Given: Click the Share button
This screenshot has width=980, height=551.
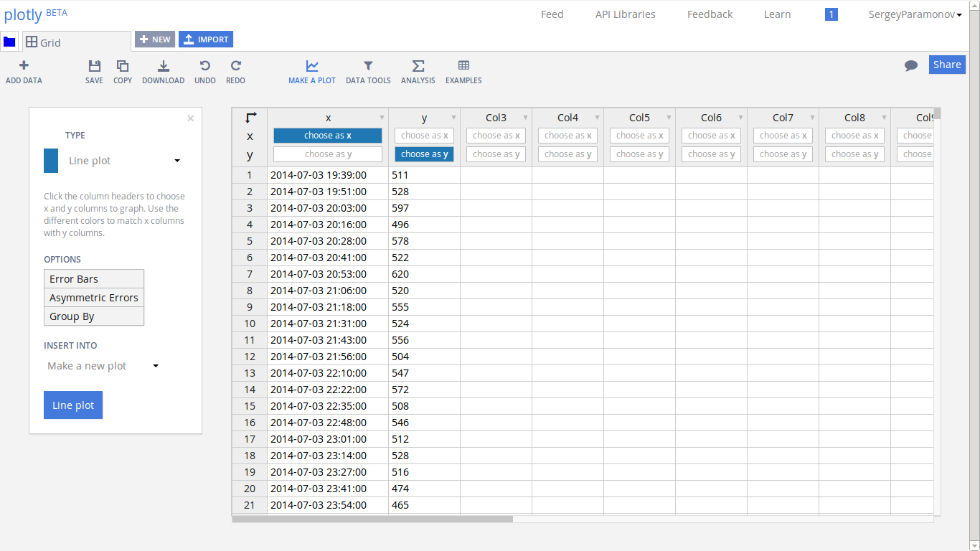Looking at the screenshot, I should click(x=947, y=65).
